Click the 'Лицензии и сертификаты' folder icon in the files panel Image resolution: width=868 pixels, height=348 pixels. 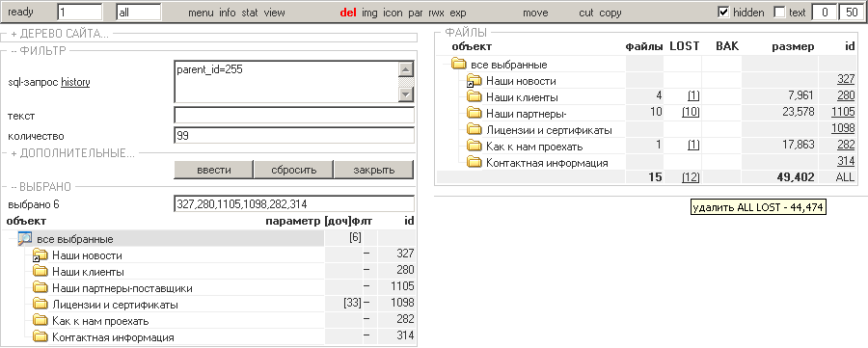click(x=474, y=129)
